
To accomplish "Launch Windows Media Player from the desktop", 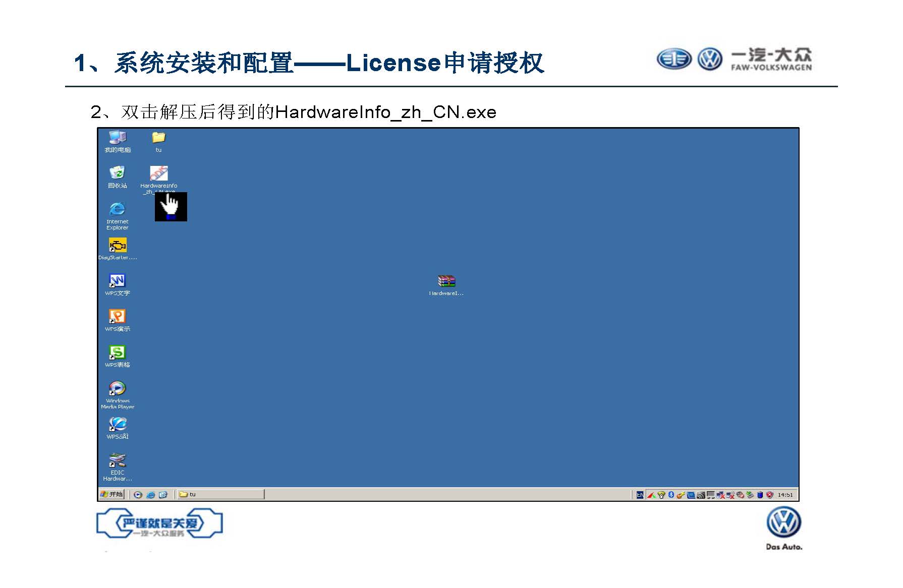I will click(x=118, y=388).
